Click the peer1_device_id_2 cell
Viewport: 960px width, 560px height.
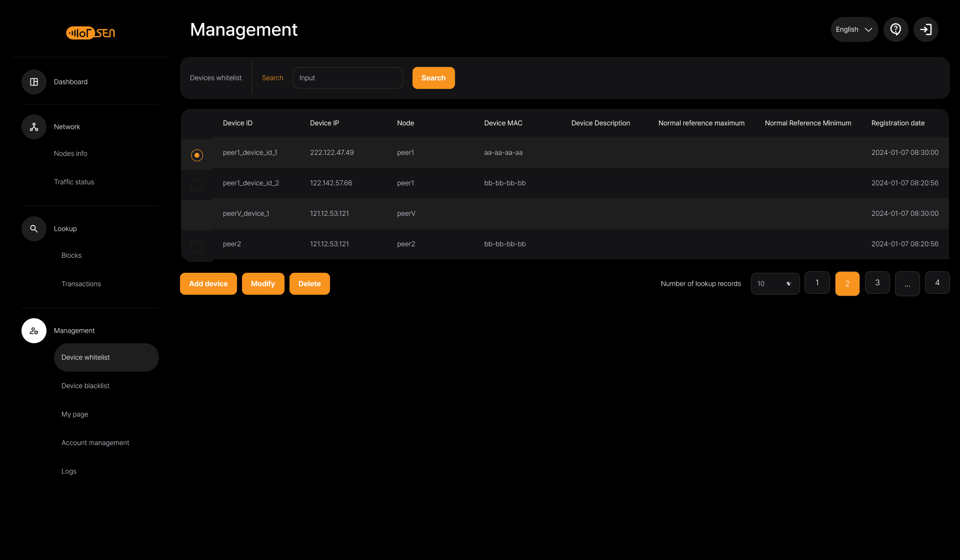[251, 183]
